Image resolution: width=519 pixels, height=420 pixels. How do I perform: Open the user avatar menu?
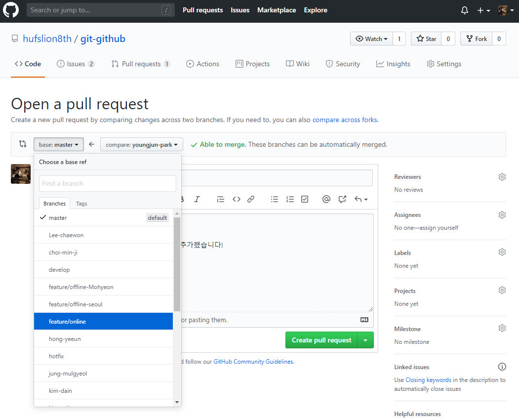506,10
